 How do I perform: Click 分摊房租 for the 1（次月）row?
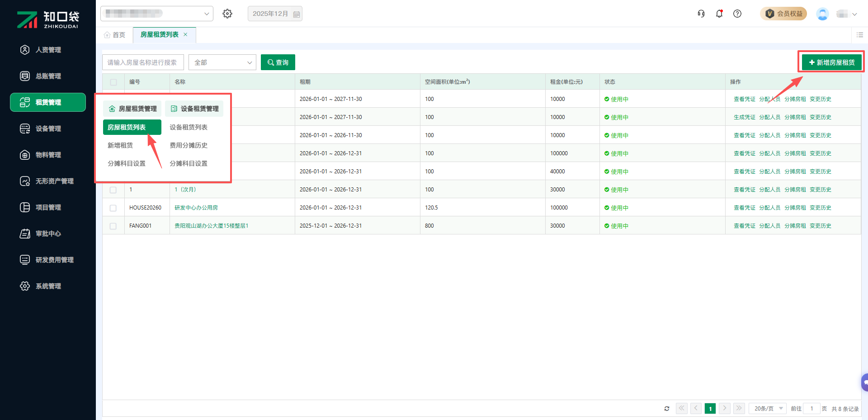point(795,190)
